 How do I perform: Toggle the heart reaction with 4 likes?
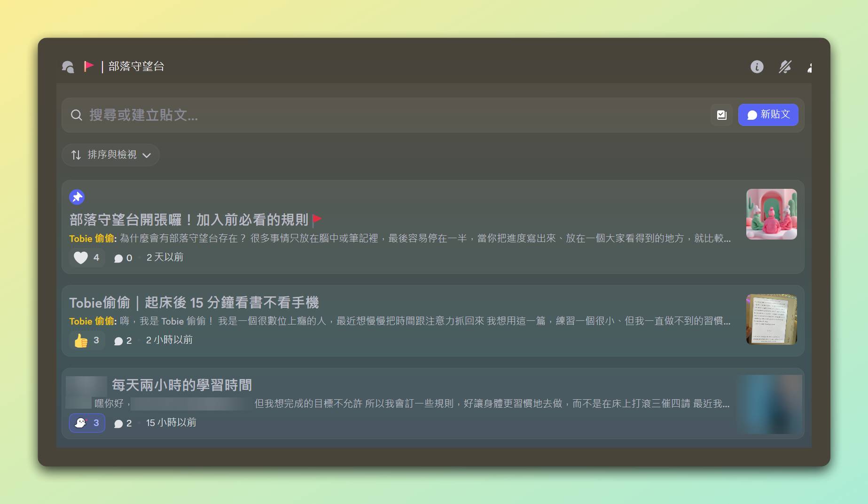click(x=87, y=257)
